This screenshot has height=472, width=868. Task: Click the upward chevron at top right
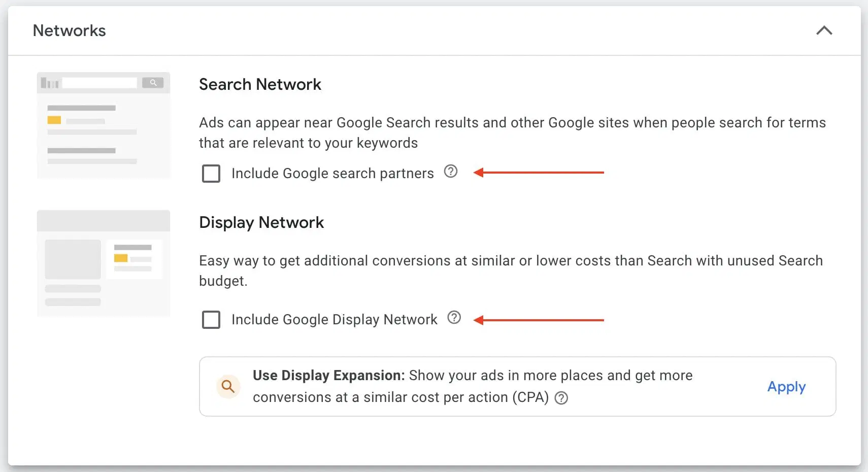click(x=825, y=30)
